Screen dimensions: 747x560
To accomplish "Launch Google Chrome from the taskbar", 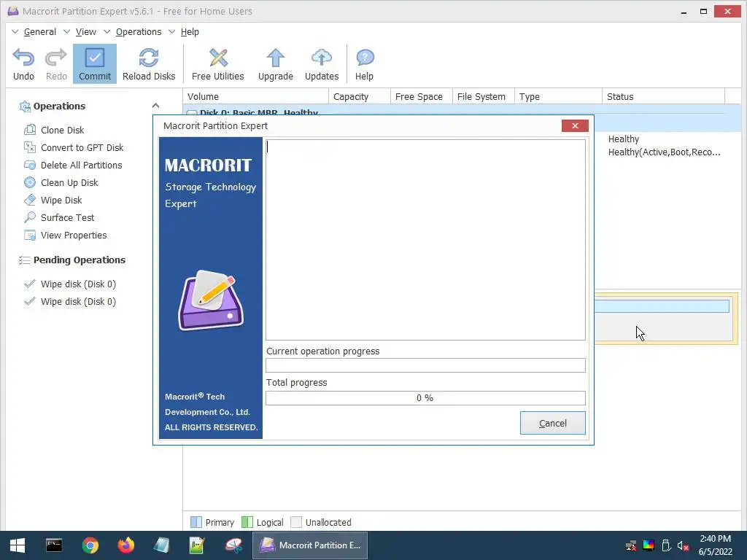I will [90, 545].
